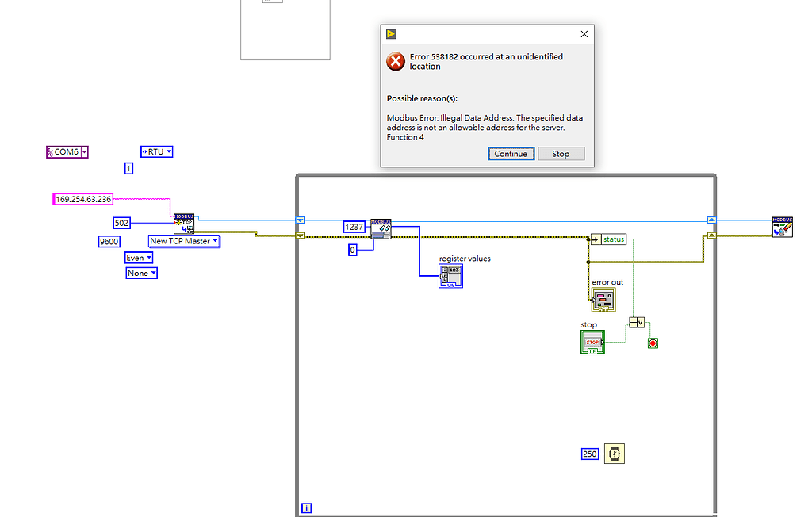
Task: Open the RTU transmission mode dropdown
Action: (156, 151)
